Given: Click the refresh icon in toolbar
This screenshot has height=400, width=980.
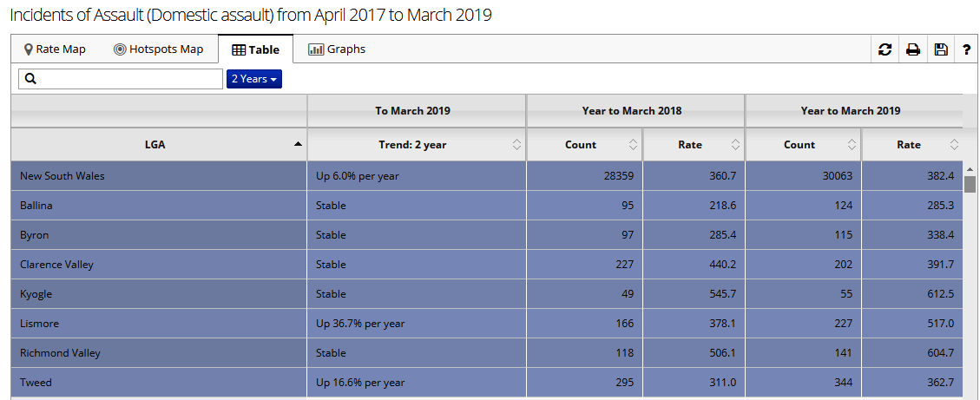Looking at the screenshot, I should [x=885, y=50].
